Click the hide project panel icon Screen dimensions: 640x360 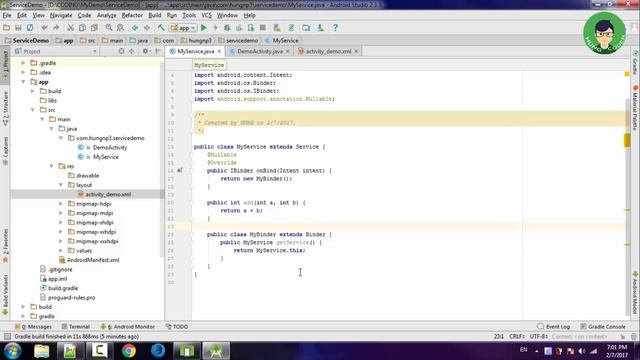click(x=158, y=51)
